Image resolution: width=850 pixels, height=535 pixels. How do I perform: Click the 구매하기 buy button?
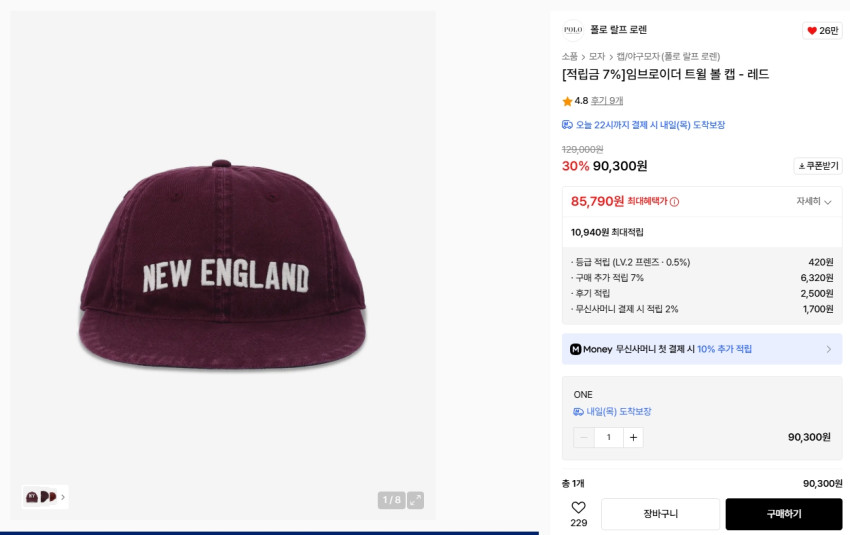783,514
